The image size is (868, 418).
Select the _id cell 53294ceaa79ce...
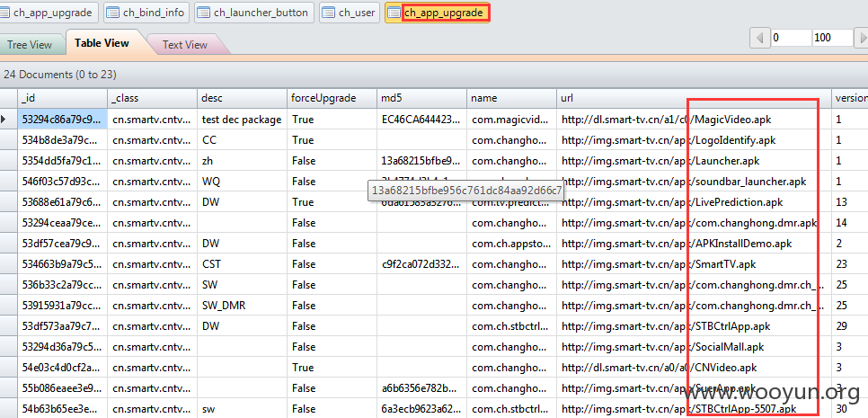click(63, 223)
